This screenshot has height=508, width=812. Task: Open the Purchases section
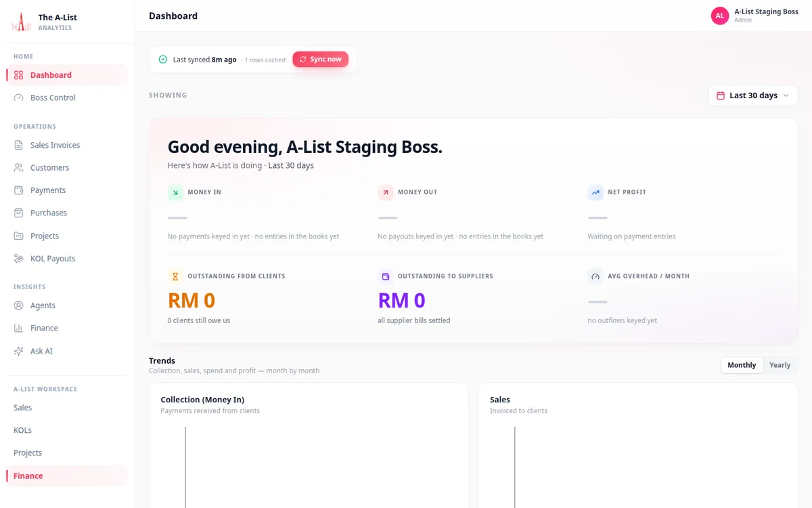(67, 213)
